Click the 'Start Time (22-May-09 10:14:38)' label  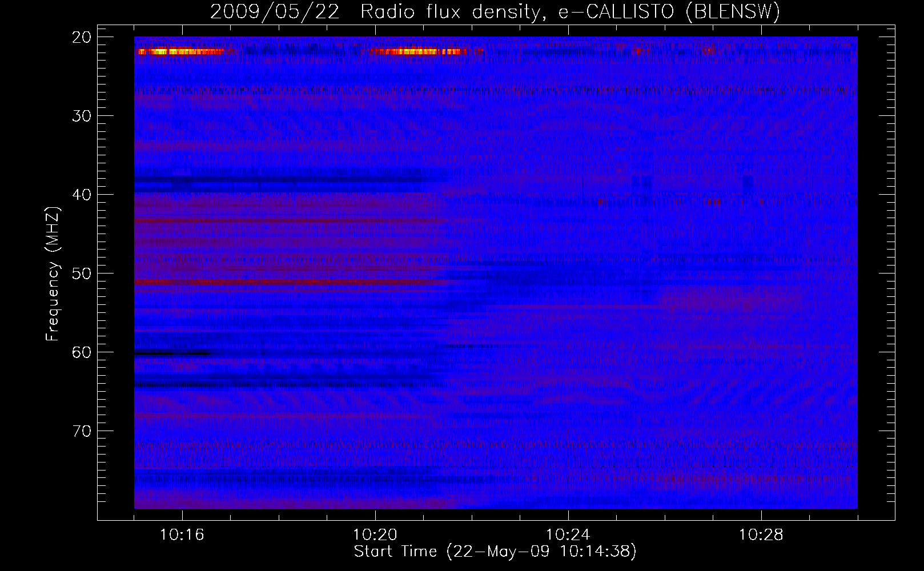pos(495,552)
